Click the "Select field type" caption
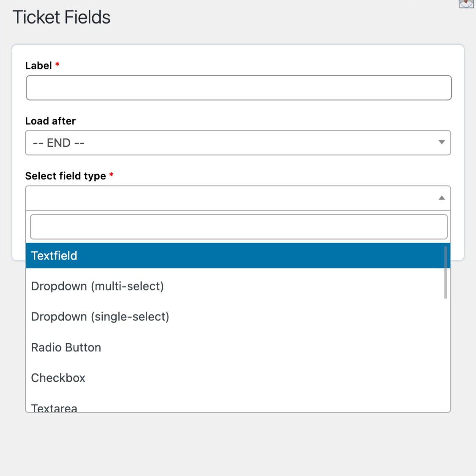This screenshot has height=476, width=476. coord(66,176)
